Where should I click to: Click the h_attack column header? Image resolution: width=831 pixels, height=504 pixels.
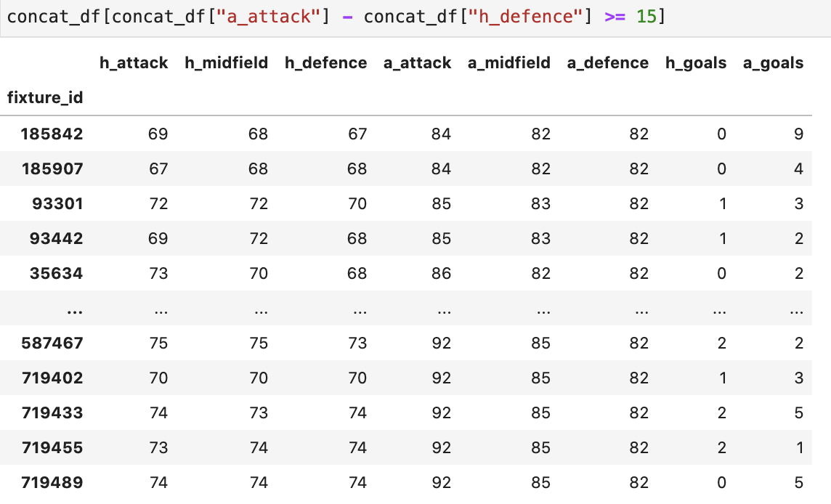point(134,63)
